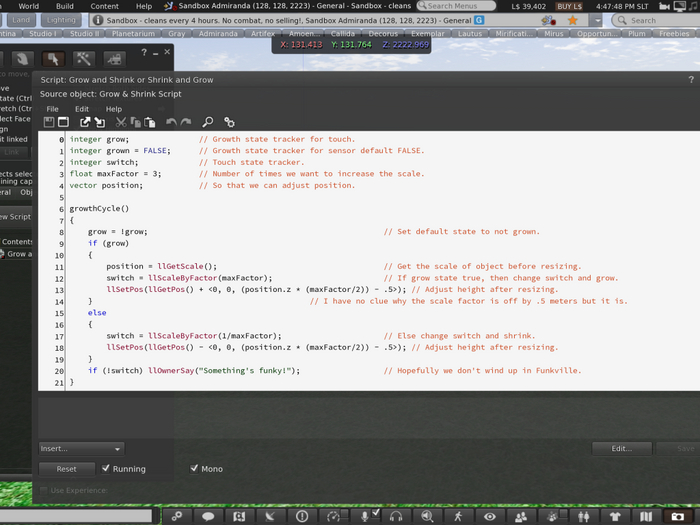This screenshot has height=525, width=700.
Task: Open the snapshot camera icon in bottom toolbar
Action: pos(677,516)
